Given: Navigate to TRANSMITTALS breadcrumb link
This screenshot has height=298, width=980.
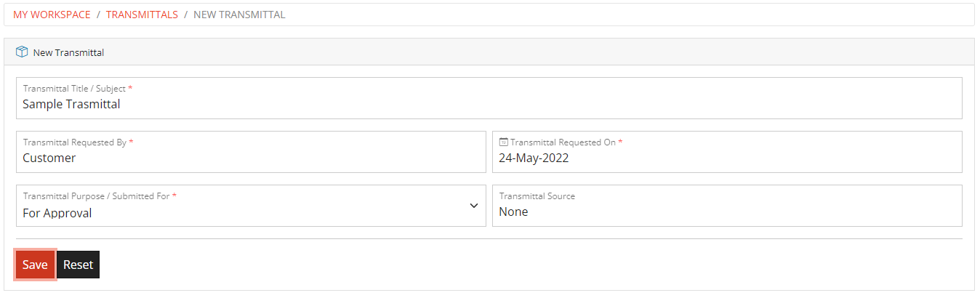Looking at the screenshot, I should (x=142, y=15).
